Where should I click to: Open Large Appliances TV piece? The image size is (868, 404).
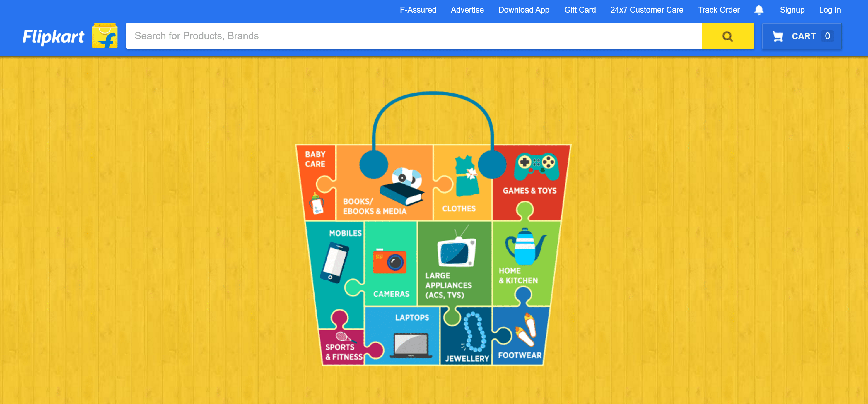pyautogui.click(x=454, y=263)
